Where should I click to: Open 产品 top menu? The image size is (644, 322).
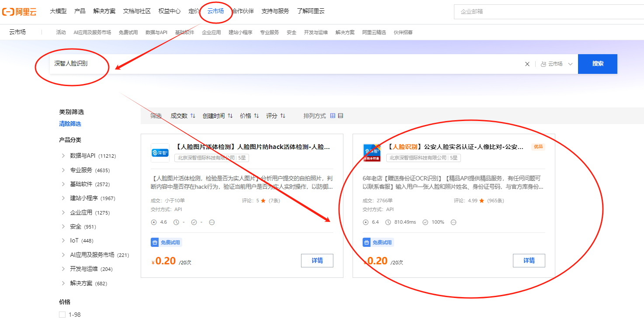tap(80, 11)
